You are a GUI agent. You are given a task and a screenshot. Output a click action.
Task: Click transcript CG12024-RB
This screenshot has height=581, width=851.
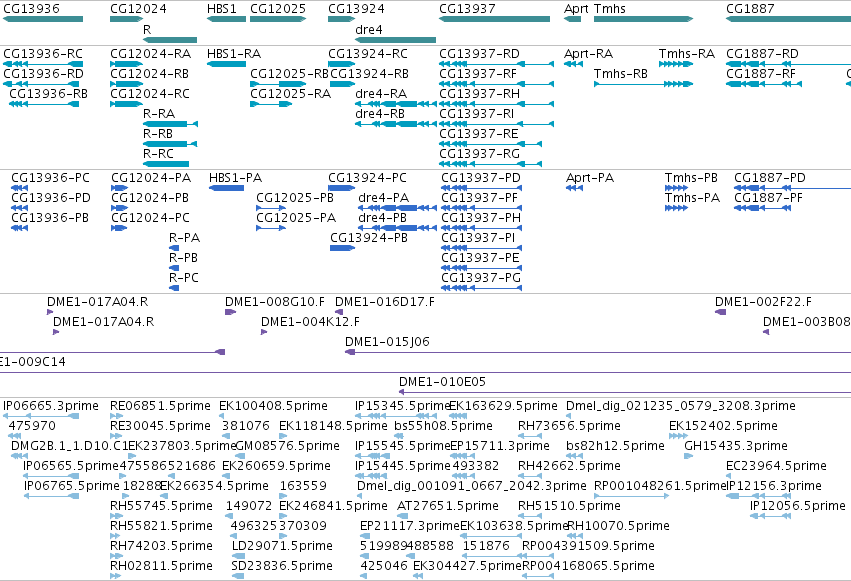point(126,84)
